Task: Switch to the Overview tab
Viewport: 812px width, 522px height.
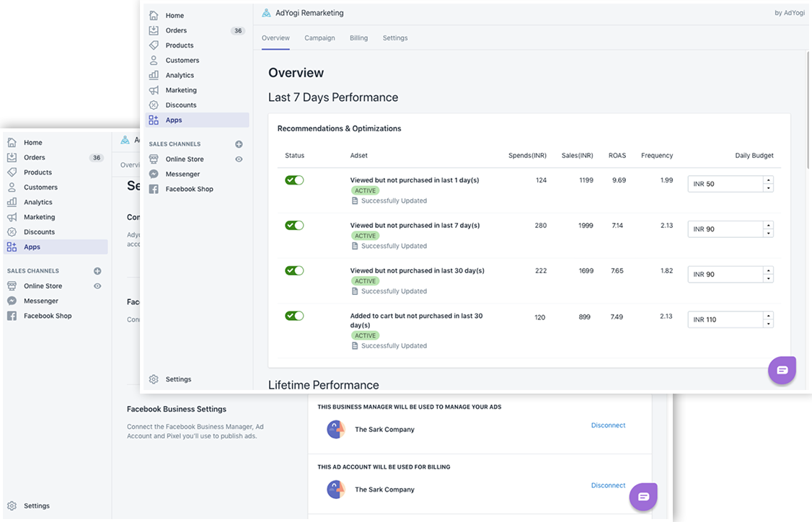Action: [275, 37]
